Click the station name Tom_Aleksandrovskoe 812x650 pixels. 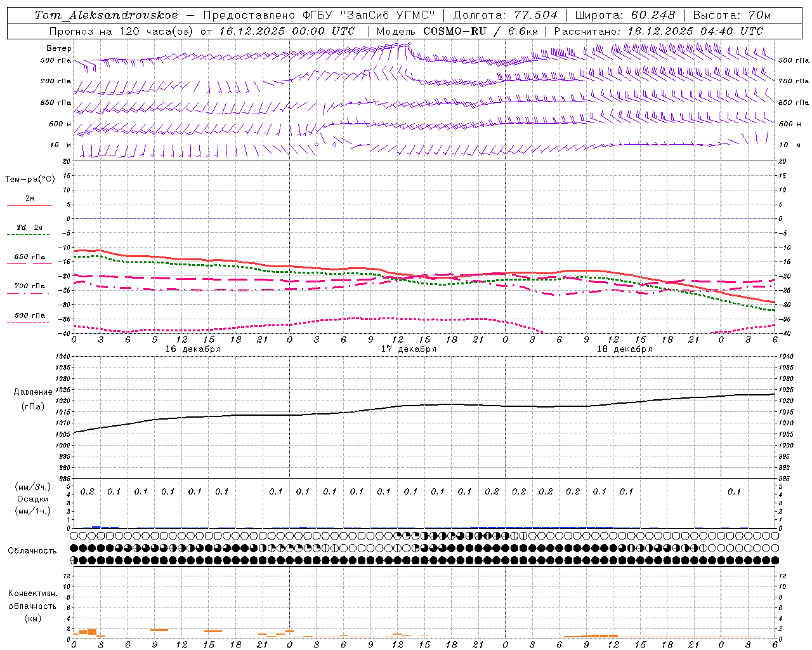[107, 15]
